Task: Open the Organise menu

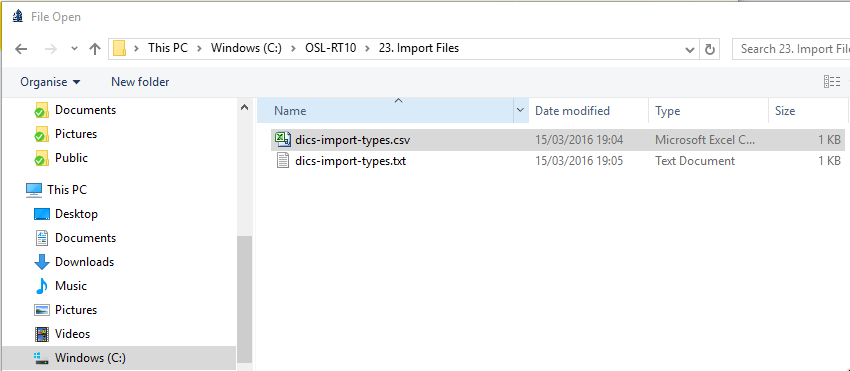Action: click(x=50, y=82)
